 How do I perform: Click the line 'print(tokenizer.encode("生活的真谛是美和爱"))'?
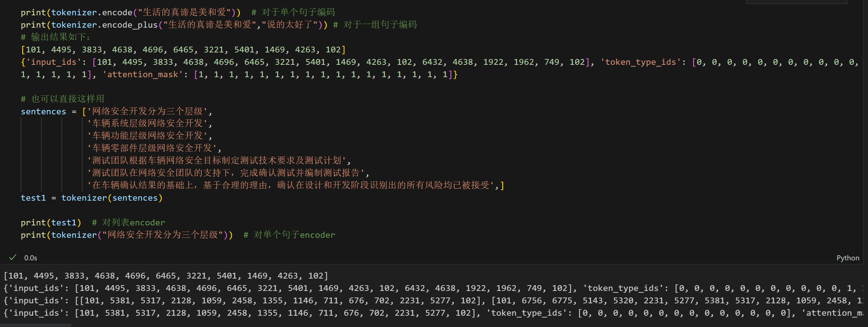pos(131,12)
